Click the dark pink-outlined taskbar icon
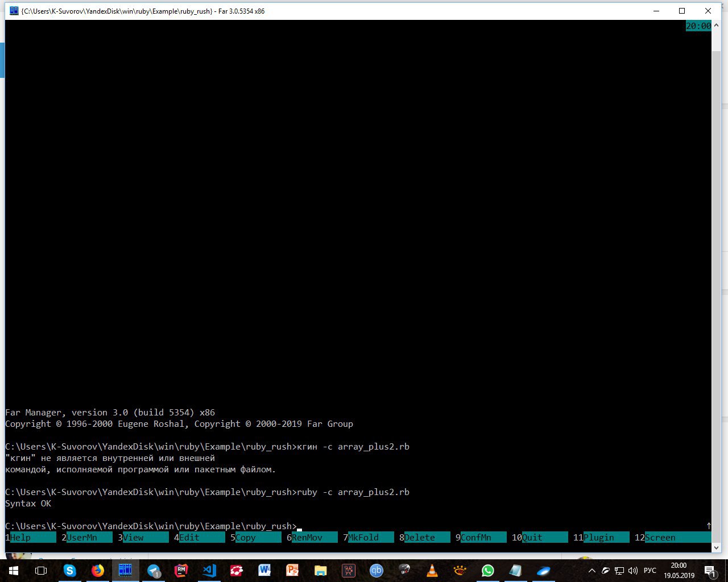 349,570
